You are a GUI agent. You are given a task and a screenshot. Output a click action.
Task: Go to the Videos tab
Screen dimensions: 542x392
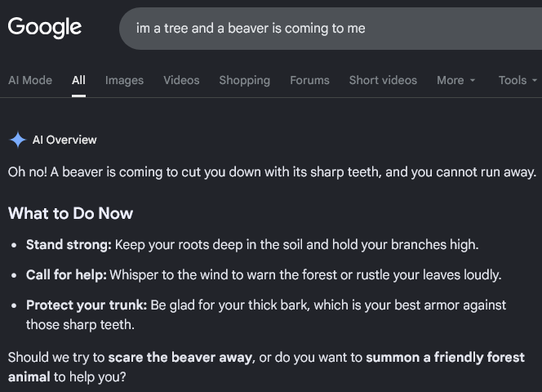181,80
